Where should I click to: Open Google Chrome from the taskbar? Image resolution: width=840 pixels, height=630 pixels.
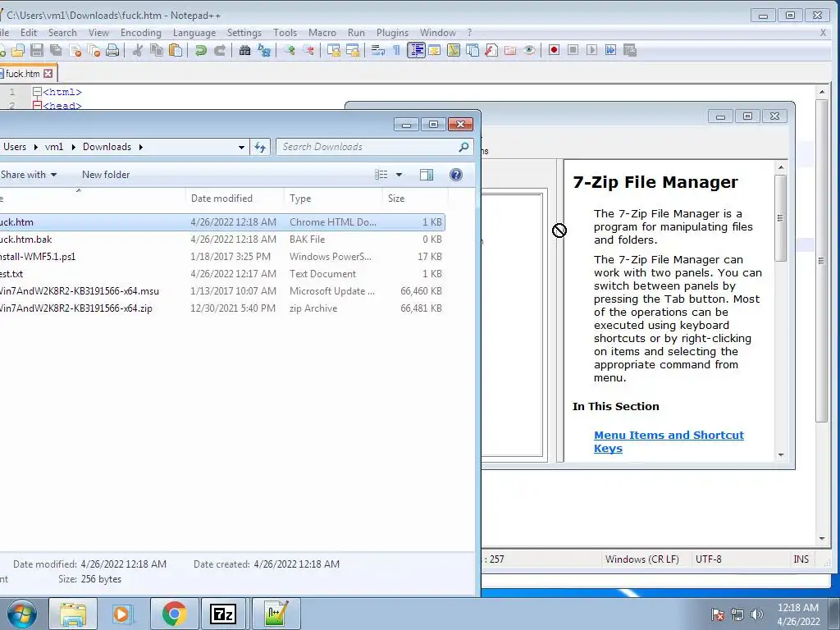[x=174, y=614]
